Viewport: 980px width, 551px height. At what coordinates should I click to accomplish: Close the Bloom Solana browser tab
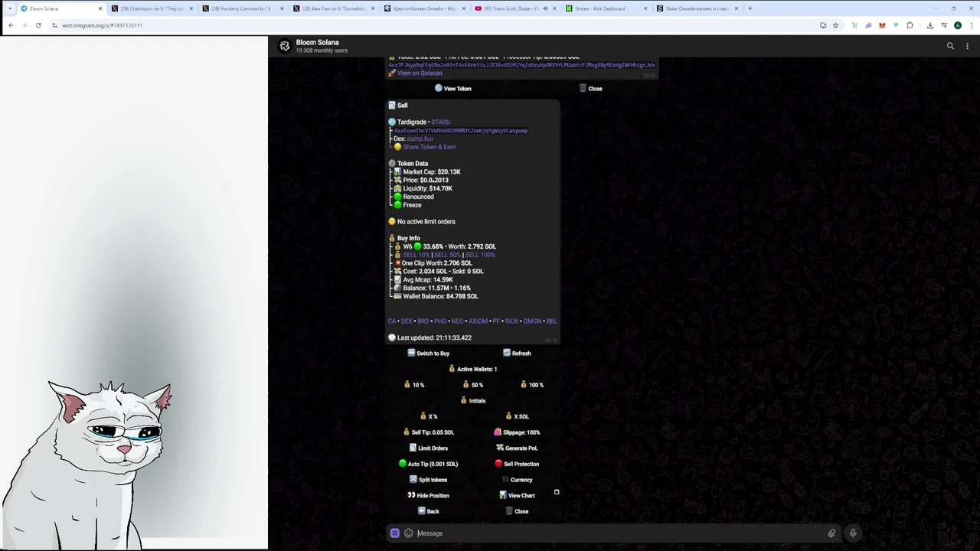[100, 8]
